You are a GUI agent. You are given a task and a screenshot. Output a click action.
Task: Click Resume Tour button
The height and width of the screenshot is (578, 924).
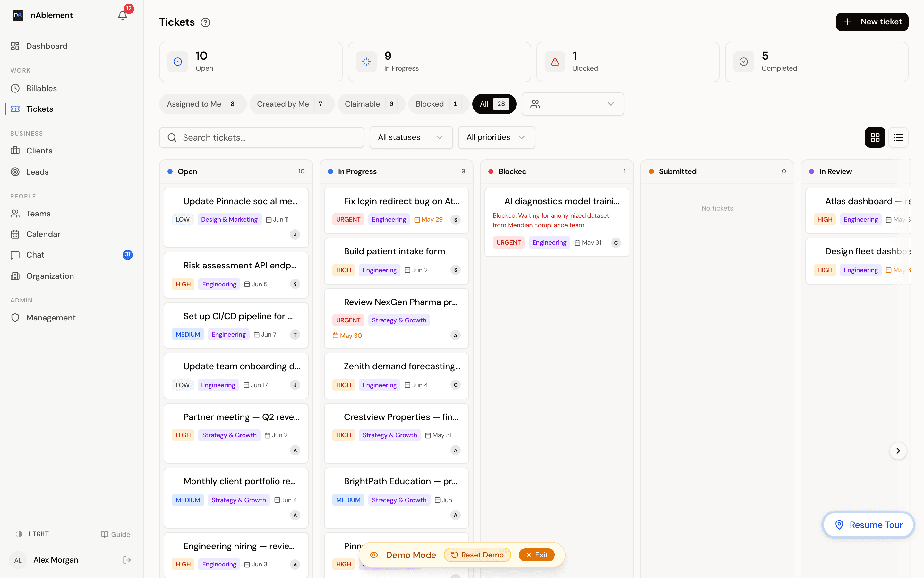pyautogui.click(x=868, y=525)
